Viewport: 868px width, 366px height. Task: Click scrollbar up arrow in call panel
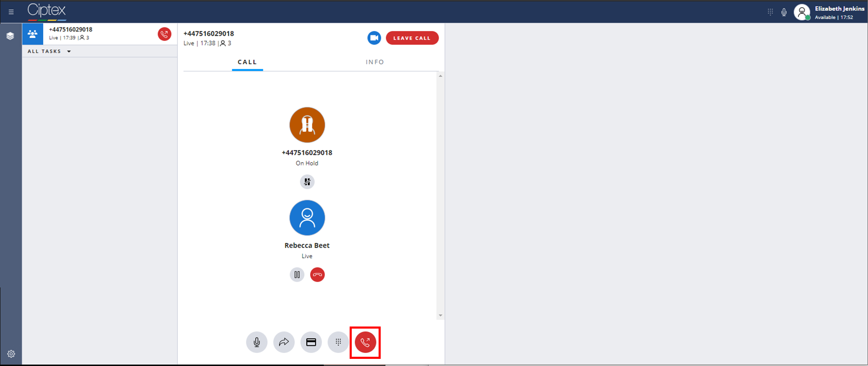pyautogui.click(x=440, y=76)
